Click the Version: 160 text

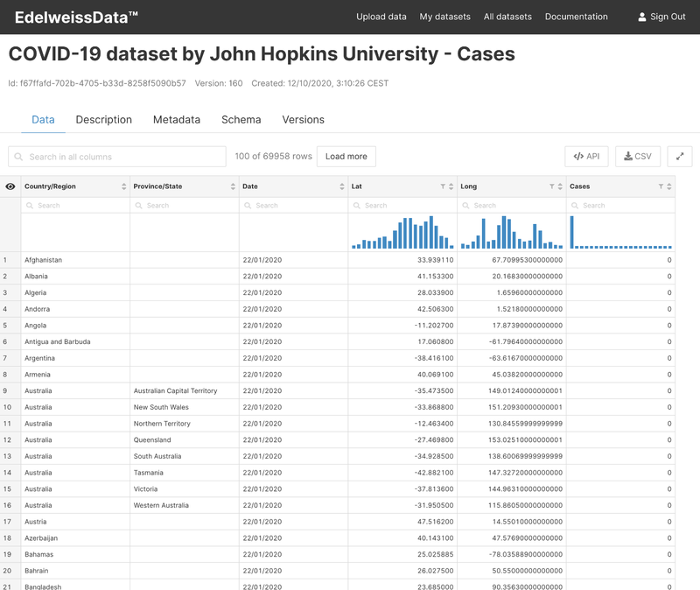(x=219, y=83)
